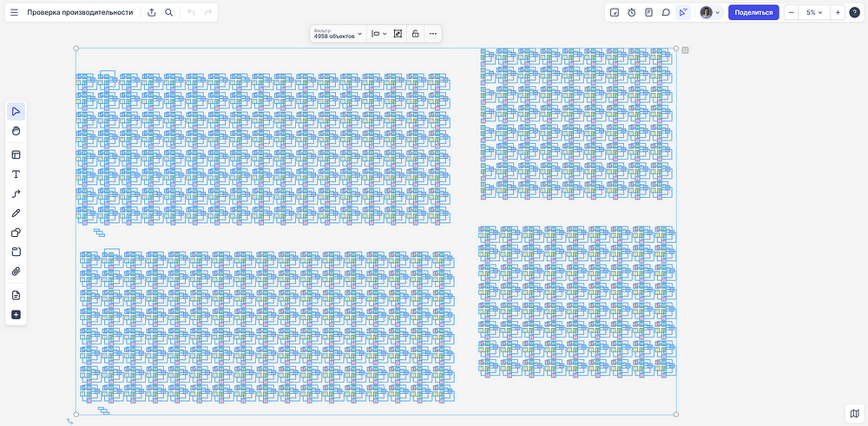Open the comments speech bubble

(666, 13)
